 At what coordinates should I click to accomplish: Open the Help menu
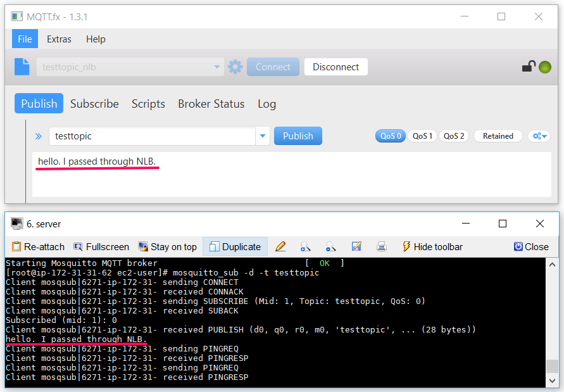(96, 39)
